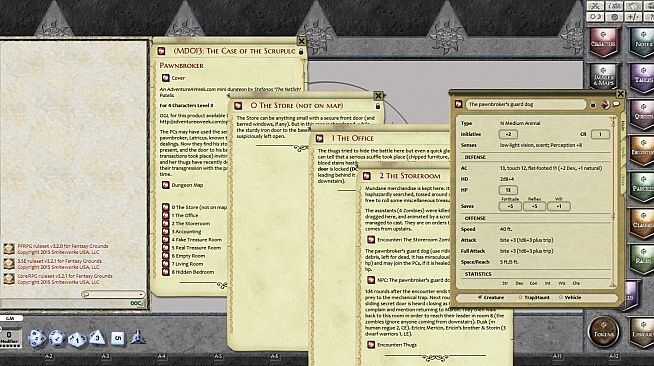The image size is (654, 366).
Task: Click the CR value box
Action: [600, 134]
